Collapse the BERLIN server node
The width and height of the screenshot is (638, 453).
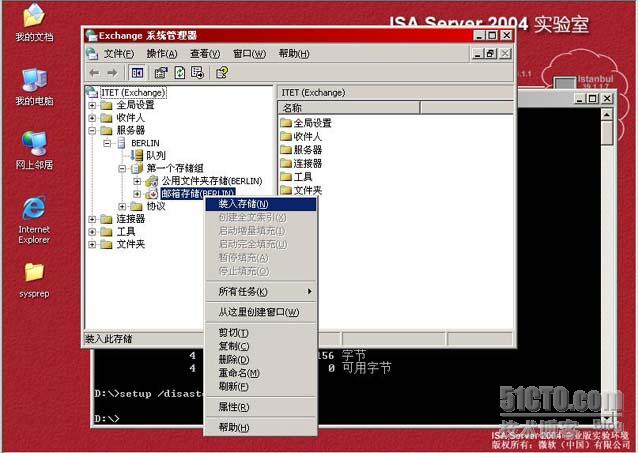click(x=108, y=143)
